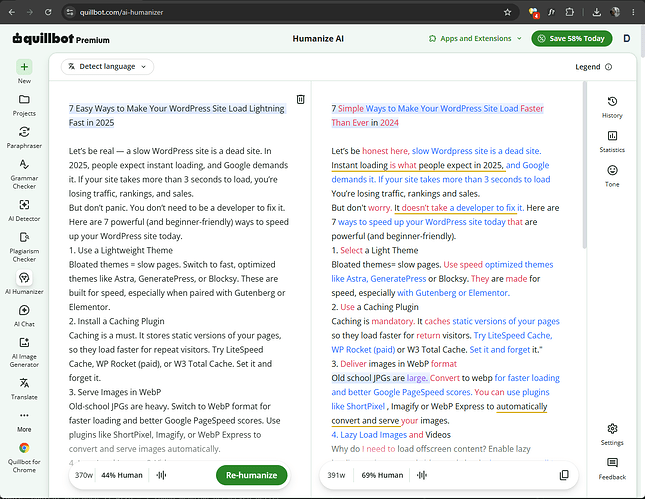Open the Plagiarism Checker tool
The height and width of the screenshot is (499, 645).
pos(24,247)
